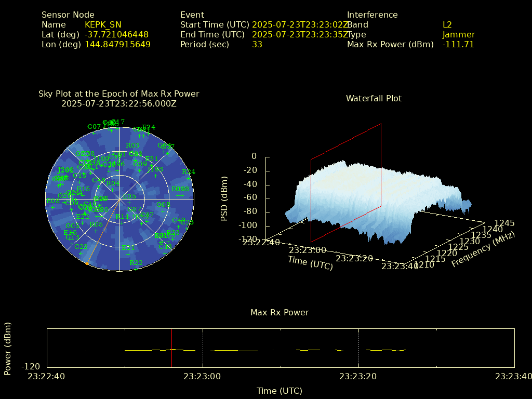Click the L2 band value

[447, 25]
